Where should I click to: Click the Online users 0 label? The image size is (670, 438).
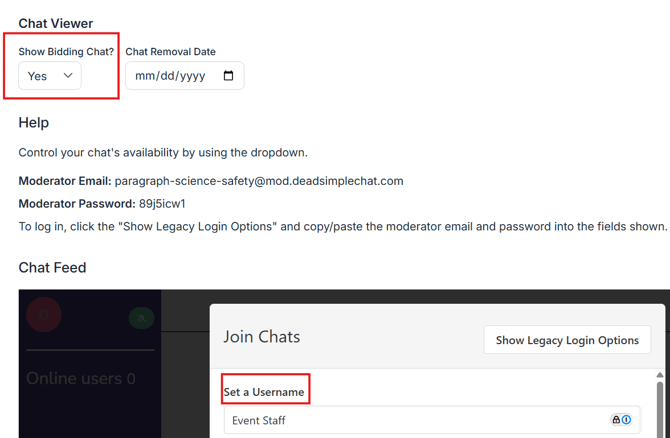tap(81, 378)
